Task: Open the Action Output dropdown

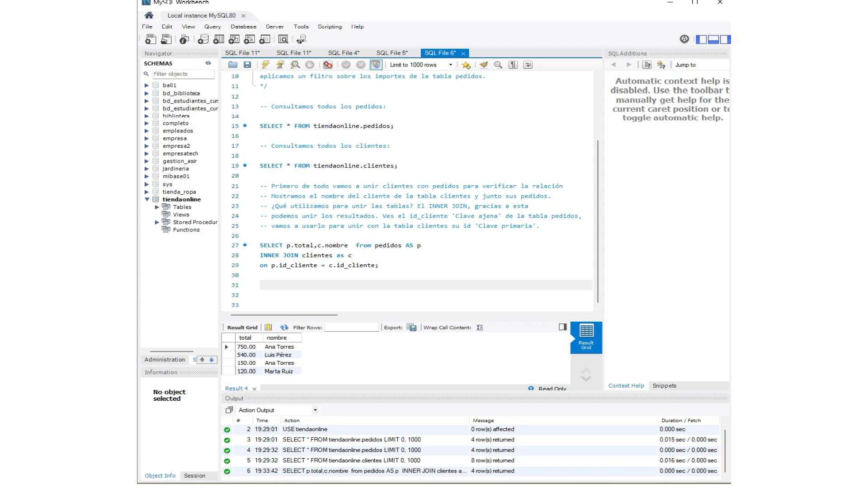Action: tap(315, 410)
